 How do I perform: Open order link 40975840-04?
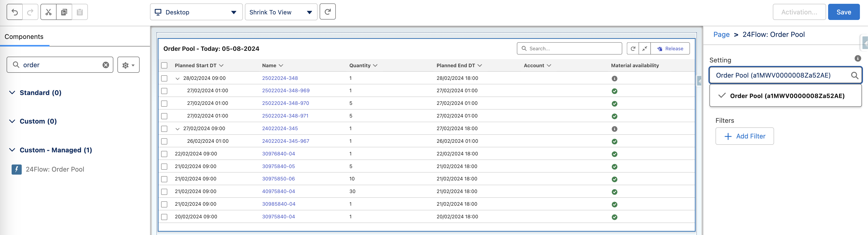(278, 192)
